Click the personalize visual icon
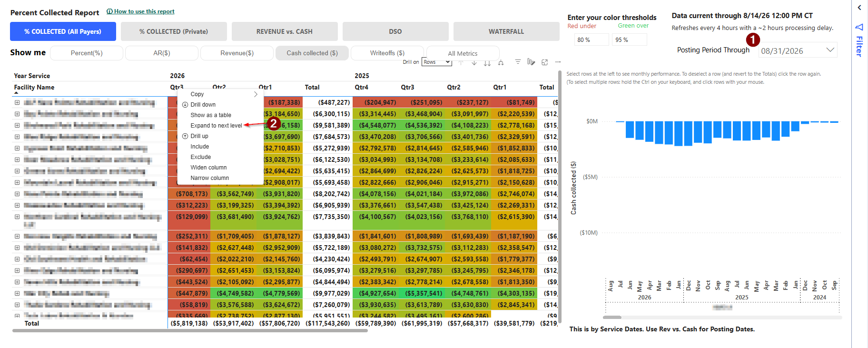The width and height of the screenshot is (868, 348). pyautogui.click(x=531, y=62)
